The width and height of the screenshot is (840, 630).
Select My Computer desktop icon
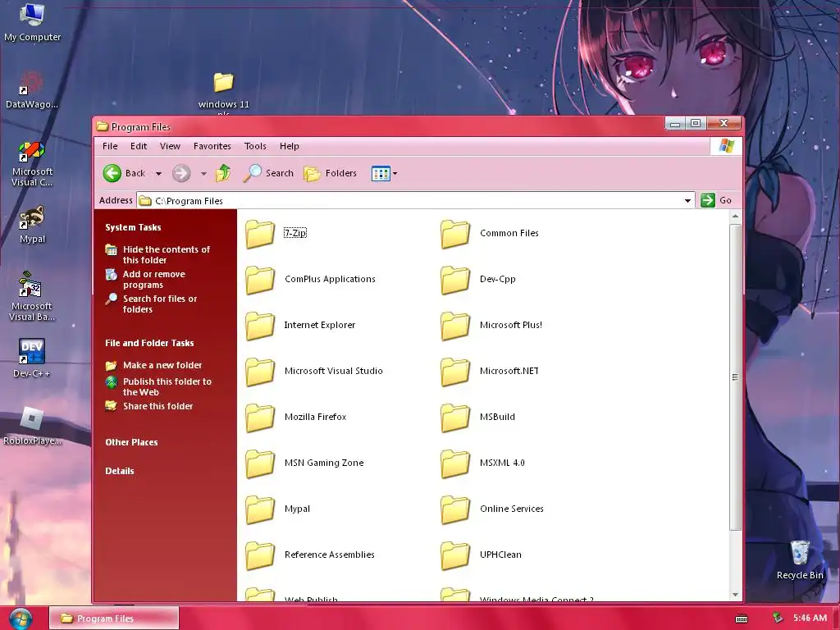click(32, 22)
